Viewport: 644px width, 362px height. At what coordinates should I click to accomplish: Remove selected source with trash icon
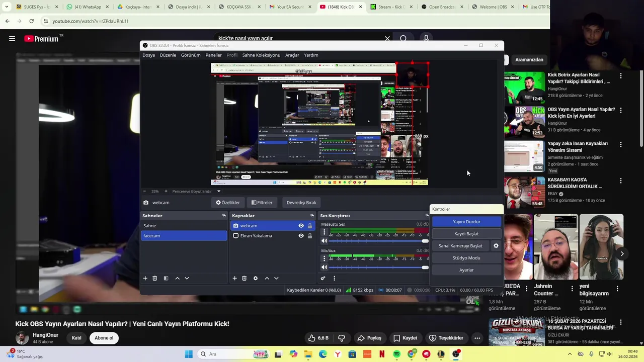pos(244,278)
